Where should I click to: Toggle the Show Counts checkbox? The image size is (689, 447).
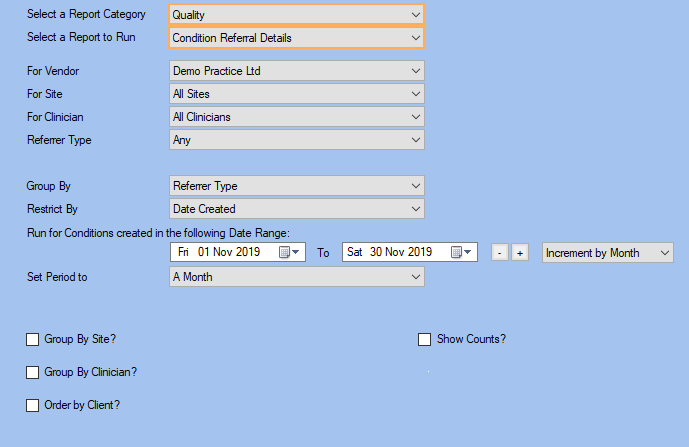424,339
